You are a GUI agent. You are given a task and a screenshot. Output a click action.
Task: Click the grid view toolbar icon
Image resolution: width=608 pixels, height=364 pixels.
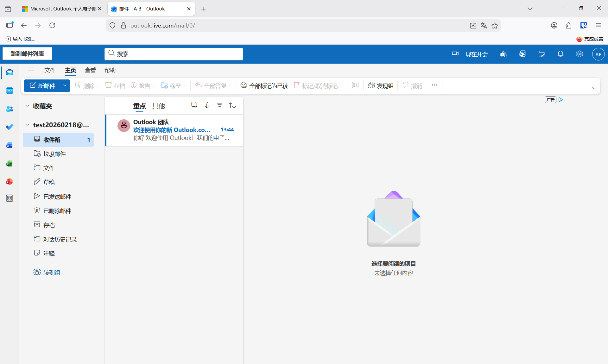point(355,85)
